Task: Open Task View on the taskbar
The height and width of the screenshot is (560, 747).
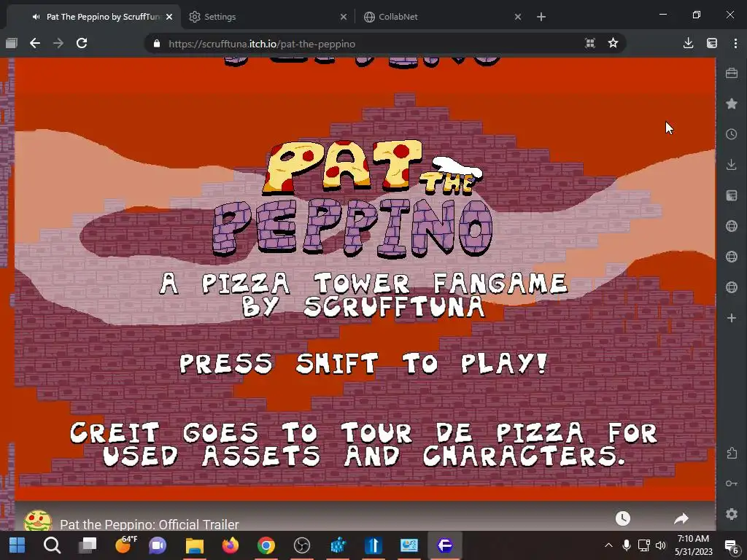Action: pos(88,545)
